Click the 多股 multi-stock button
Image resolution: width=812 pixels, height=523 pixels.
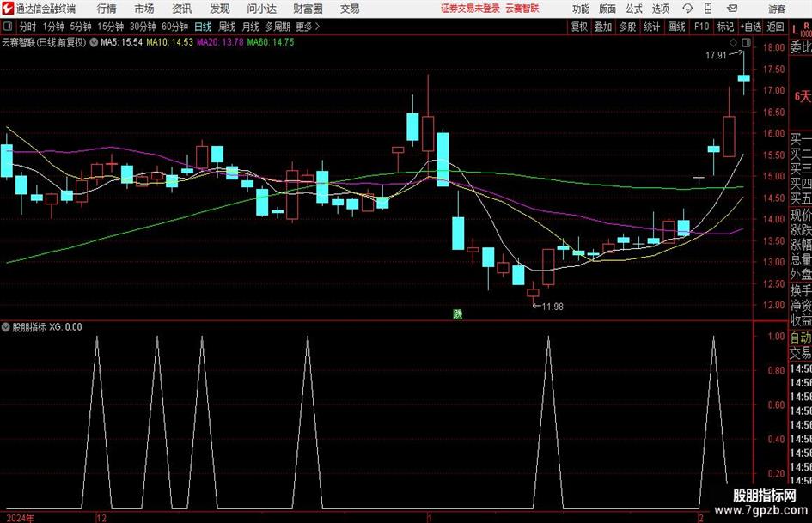click(x=627, y=27)
